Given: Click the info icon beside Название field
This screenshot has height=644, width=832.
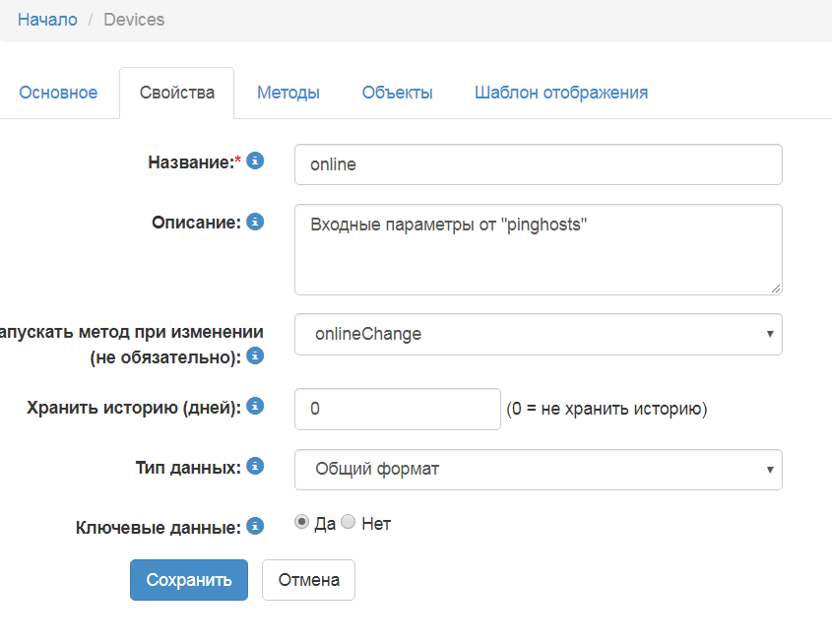Looking at the screenshot, I should [255, 161].
